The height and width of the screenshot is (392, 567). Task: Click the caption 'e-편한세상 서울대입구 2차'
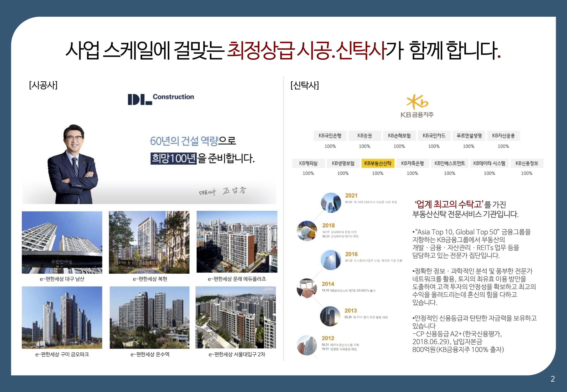click(237, 354)
